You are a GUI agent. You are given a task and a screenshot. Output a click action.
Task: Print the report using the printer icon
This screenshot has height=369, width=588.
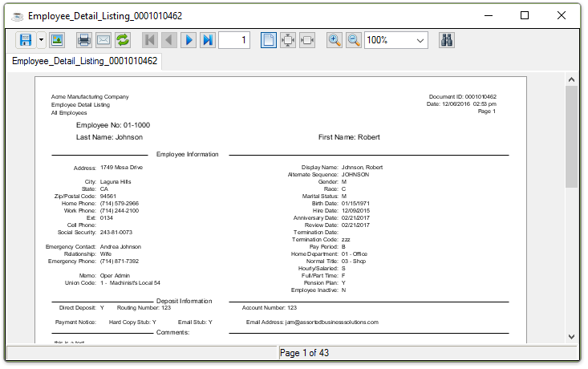point(84,40)
